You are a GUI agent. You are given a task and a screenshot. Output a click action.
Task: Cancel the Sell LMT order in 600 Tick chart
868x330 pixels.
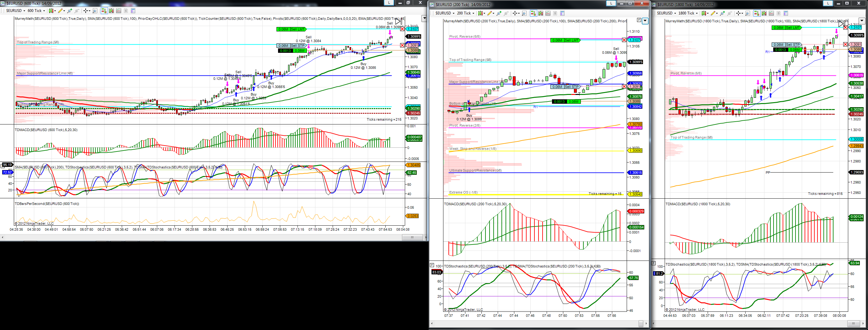coord(402,29)
